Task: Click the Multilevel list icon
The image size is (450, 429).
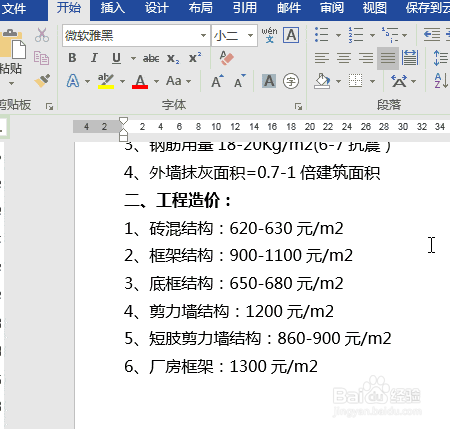Action: [390, 35]
